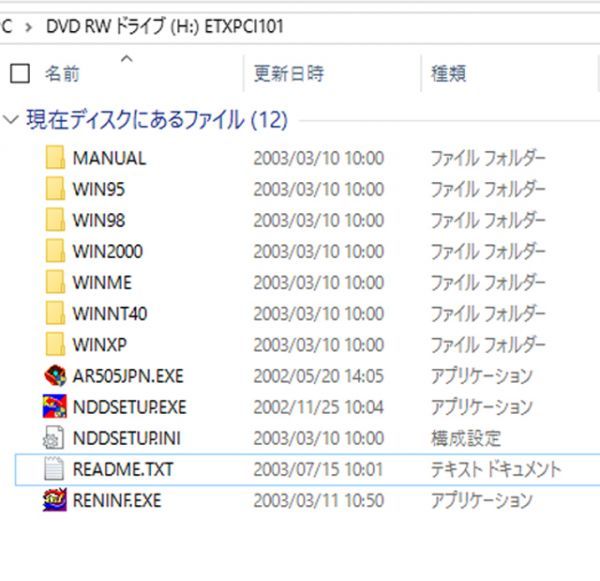The width and height of the screenshot is (600, 581).
Task: Click the WINXP folder icon
Action: pyautogui.click(x=55, y=344)
